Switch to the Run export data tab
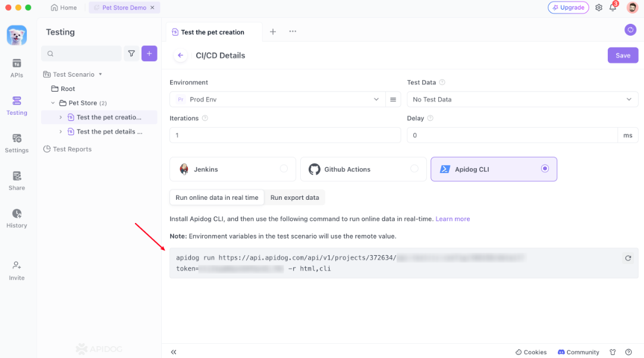Image resolution: width=644 pixels, height=358 pixels. click(296, 197)
